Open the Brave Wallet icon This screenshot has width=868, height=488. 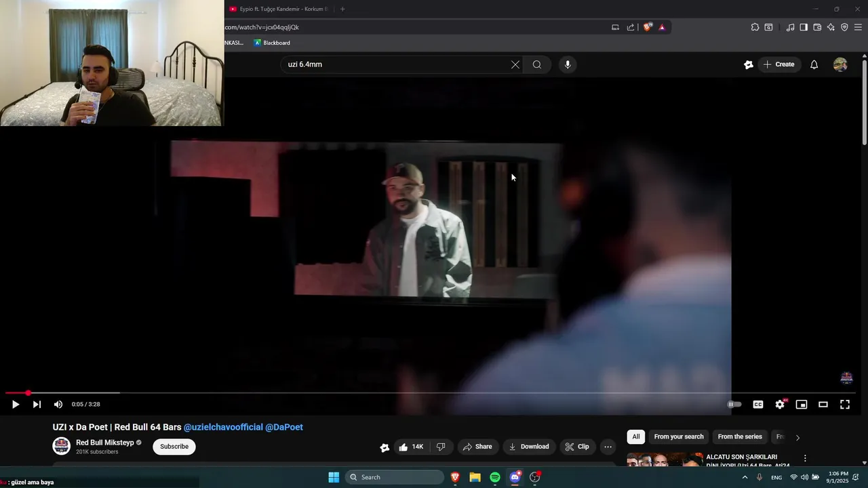(817, 27)
